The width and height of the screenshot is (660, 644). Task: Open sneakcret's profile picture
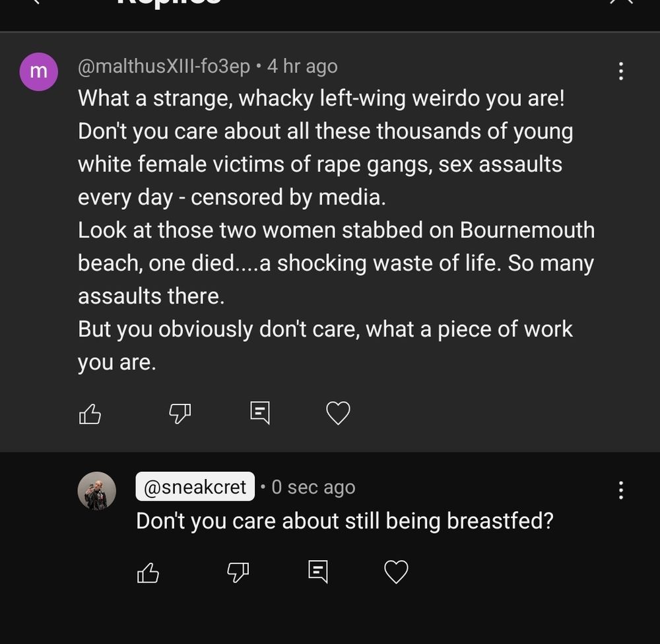click(97, 491)
